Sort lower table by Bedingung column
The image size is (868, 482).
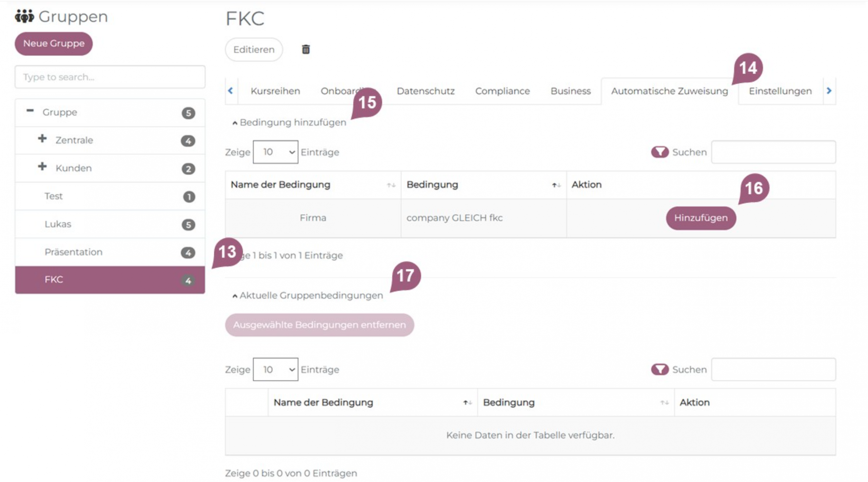(664, 403)
